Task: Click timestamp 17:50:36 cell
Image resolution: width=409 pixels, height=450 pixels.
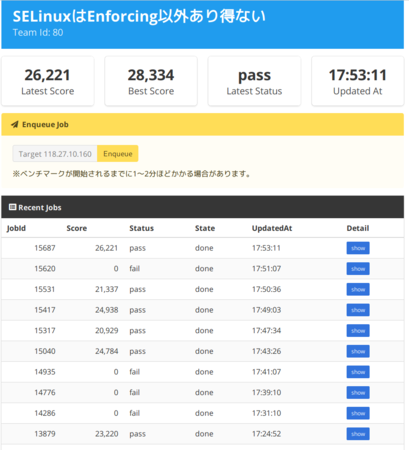Action: [x=266, y=289]
